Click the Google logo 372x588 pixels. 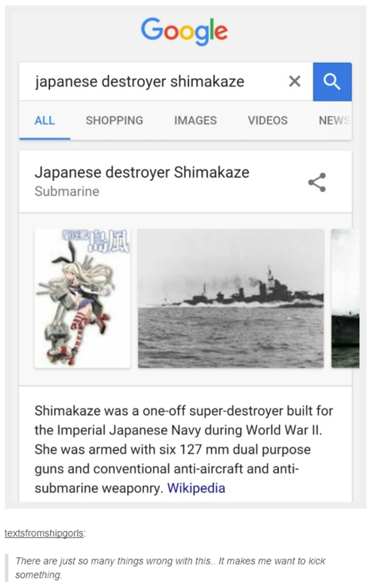click(x=184, y=31)
